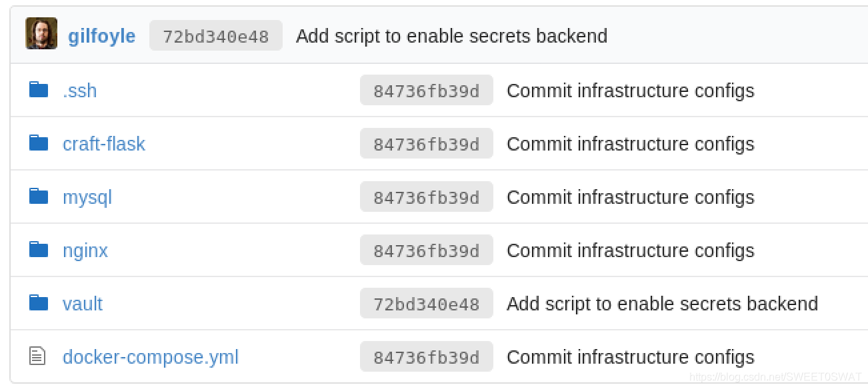Open the vault folder

83,304
